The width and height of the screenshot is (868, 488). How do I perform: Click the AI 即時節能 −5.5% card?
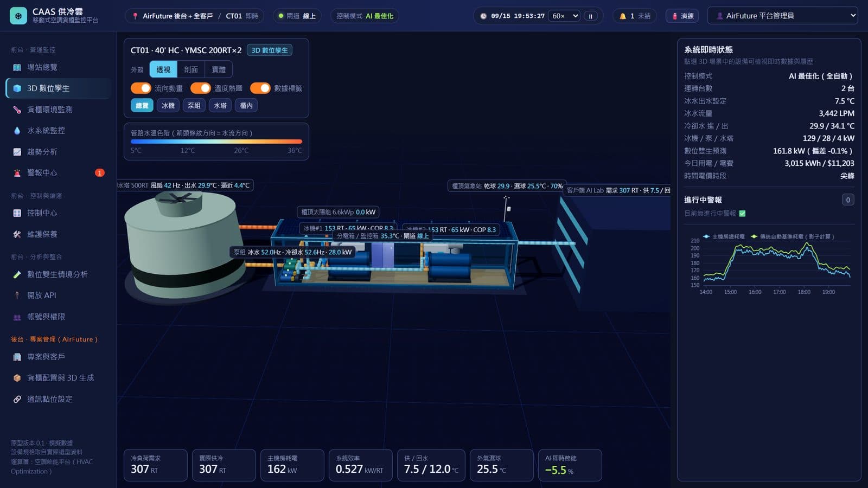coord(570,465)
